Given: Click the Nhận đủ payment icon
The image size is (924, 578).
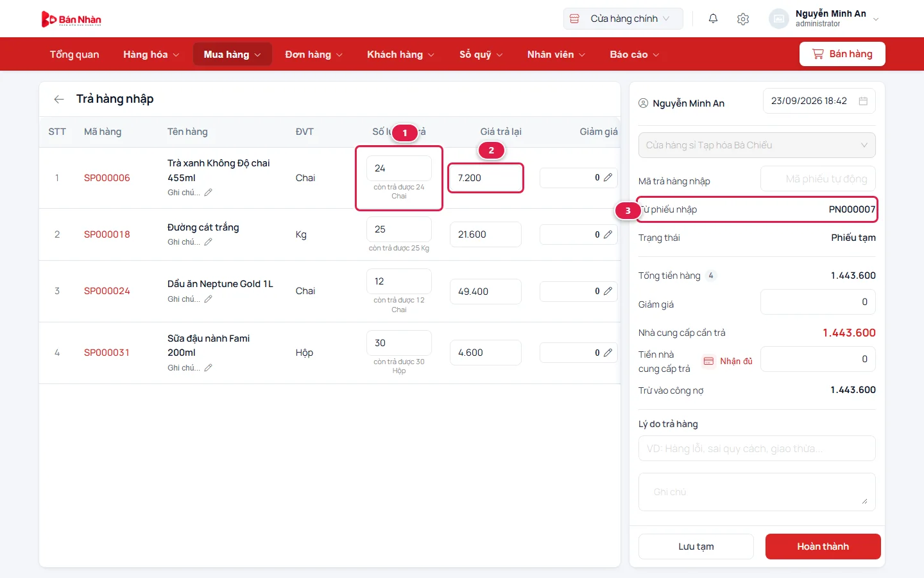Looking at the screenshot, I should (x=708, y=361).
